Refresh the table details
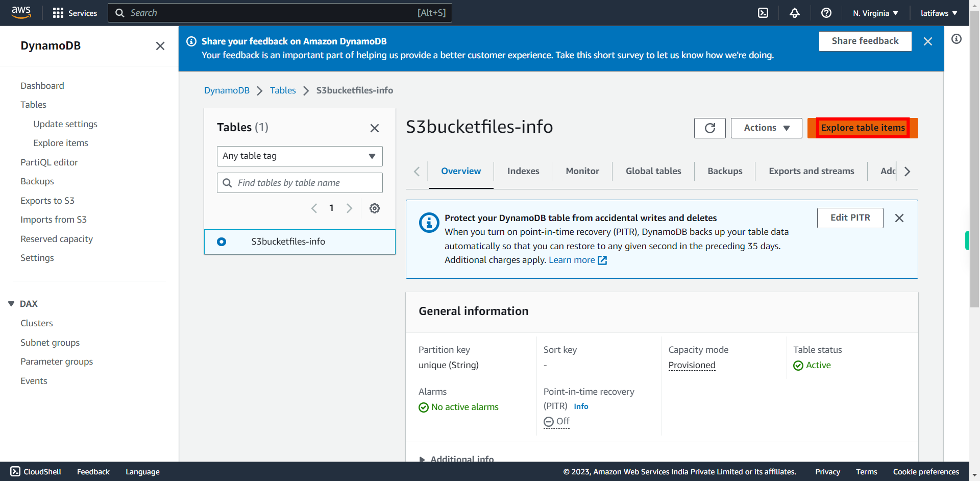Viewport: 980px width, 481px height. click(710, 128)
